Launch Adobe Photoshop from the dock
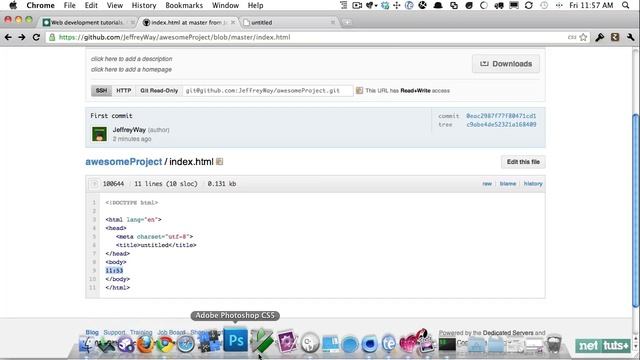640x360 pixels. (x=236, y=340)
